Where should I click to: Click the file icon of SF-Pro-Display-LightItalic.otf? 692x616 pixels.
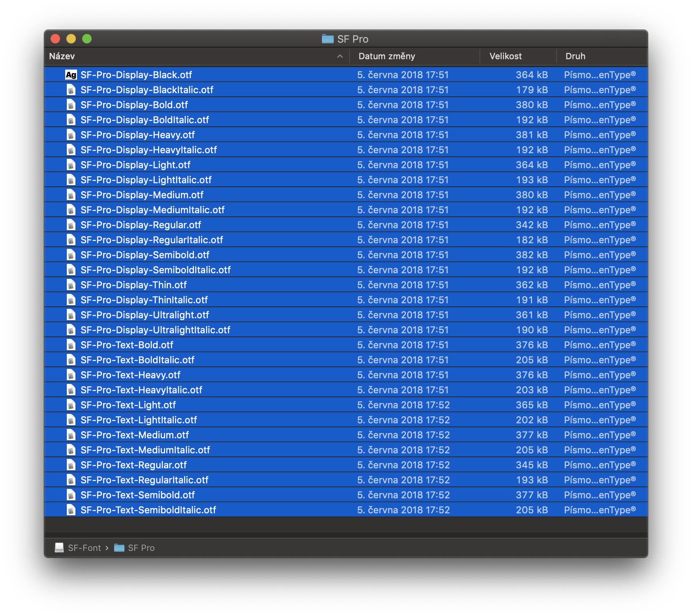point(71,180)
